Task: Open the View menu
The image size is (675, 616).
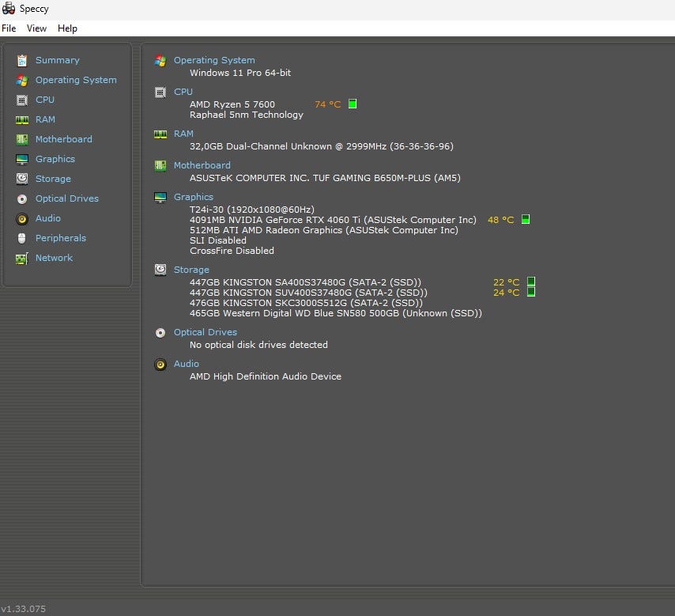Action: pos(36,28)
